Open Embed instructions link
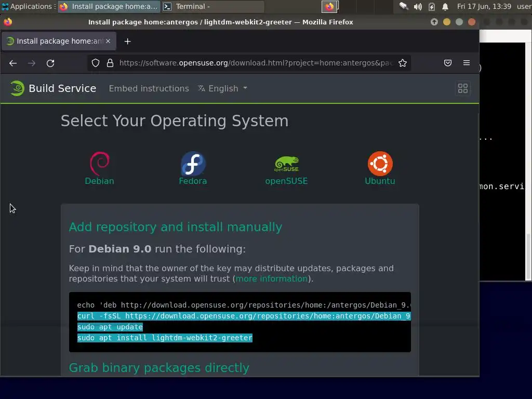The height and width of the screenshot is (399, 532). [x=149, y=88]
